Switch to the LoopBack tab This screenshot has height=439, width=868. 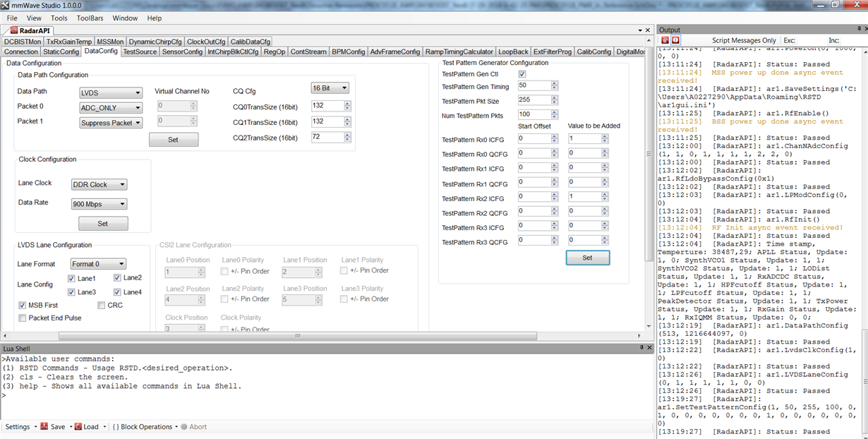[x=513, y=52]
